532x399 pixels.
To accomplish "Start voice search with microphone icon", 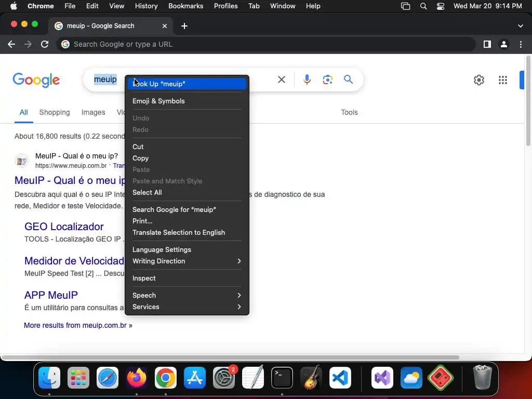I will (307, 79).
